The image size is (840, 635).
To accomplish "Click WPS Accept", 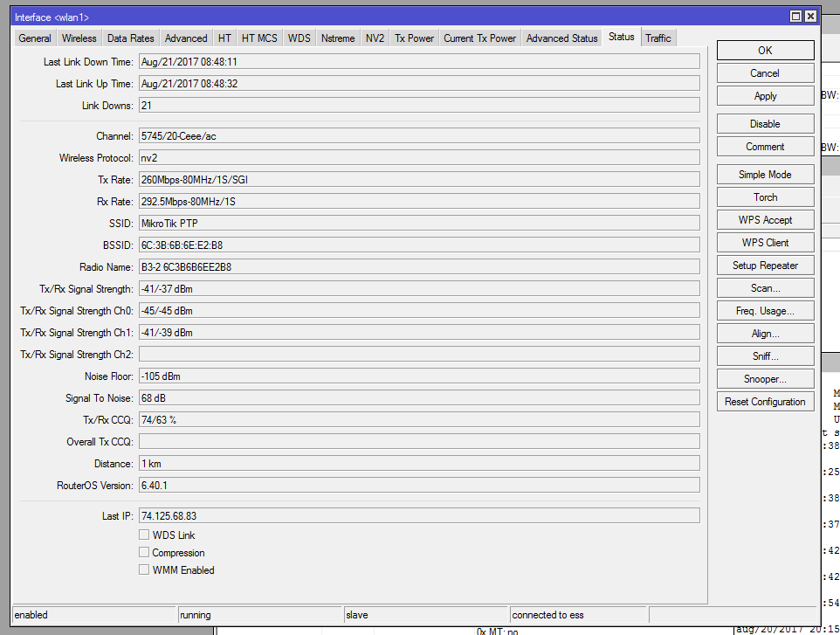I will 765,219.
